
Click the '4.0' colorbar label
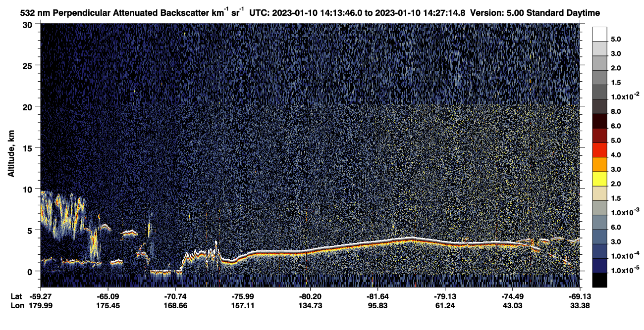point(616,155)
